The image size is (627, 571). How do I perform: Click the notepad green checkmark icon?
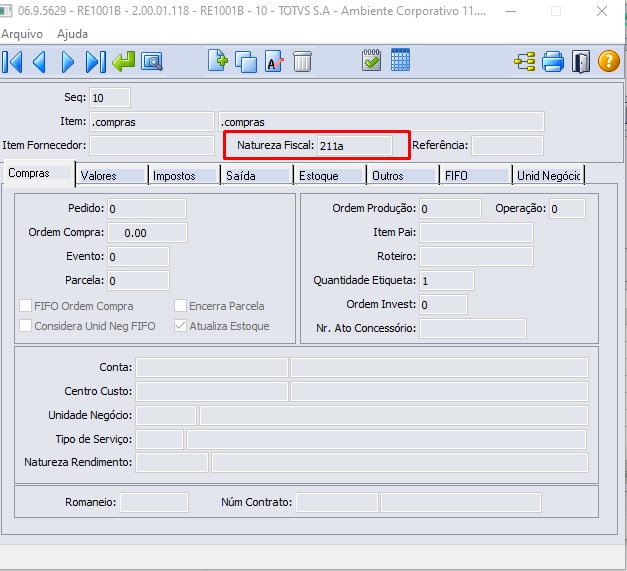pyautogui.click(x=371, y=60)
